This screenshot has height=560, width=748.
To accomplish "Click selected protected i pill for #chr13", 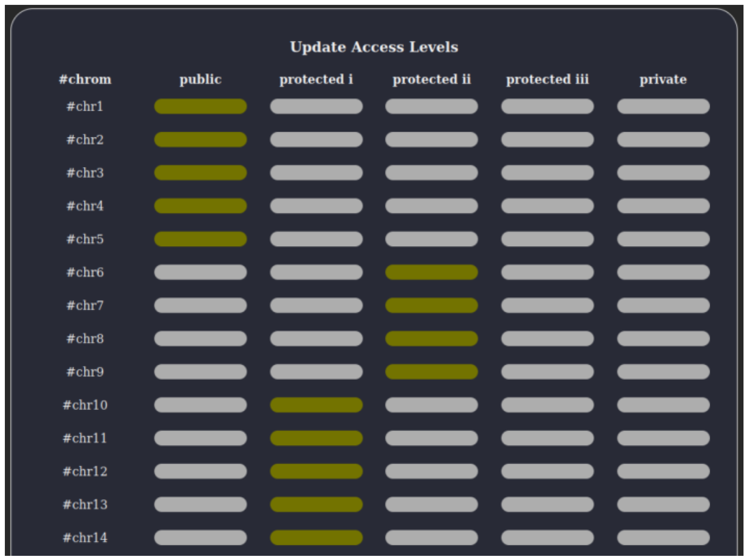I will pos(316,504).
